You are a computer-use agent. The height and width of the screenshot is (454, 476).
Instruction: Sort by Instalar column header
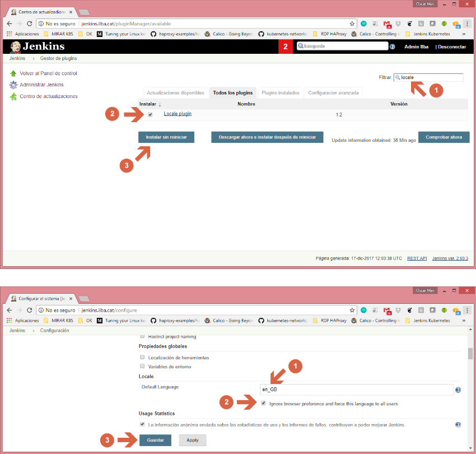point(150,104)
